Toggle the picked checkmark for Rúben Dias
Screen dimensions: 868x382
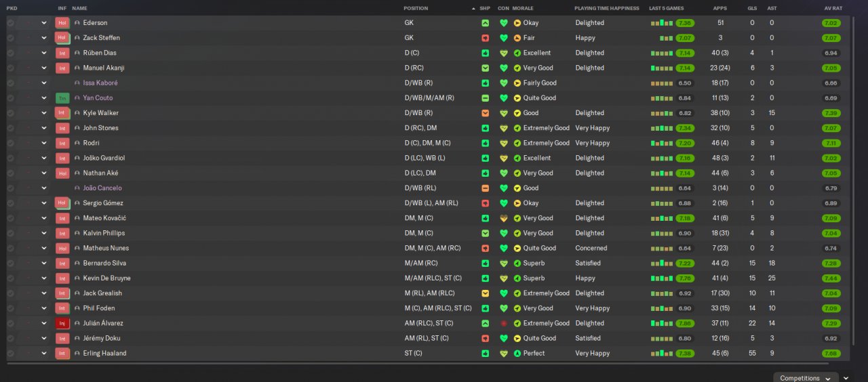tap(11, 53)
